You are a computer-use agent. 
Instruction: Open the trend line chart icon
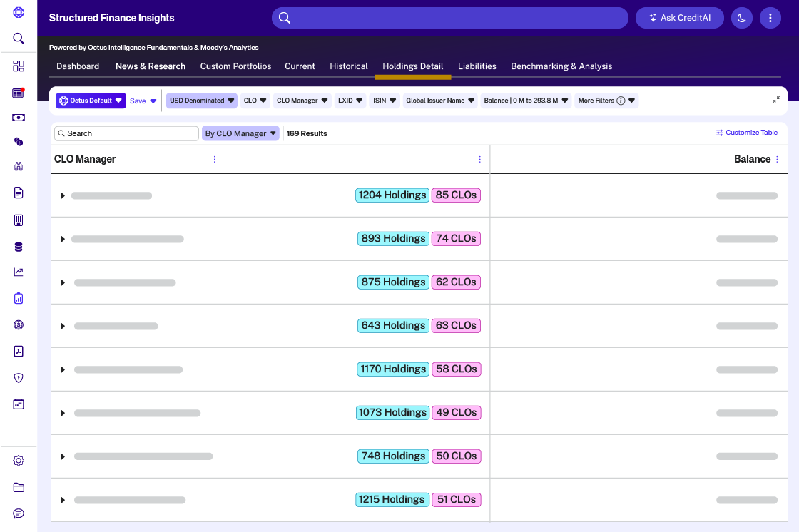coord(19,272)
